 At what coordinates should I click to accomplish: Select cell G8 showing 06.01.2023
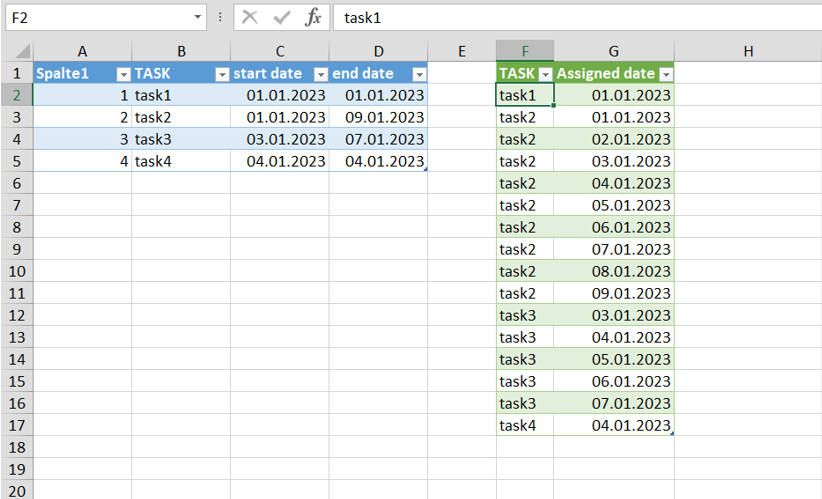(x=614, y=227)
